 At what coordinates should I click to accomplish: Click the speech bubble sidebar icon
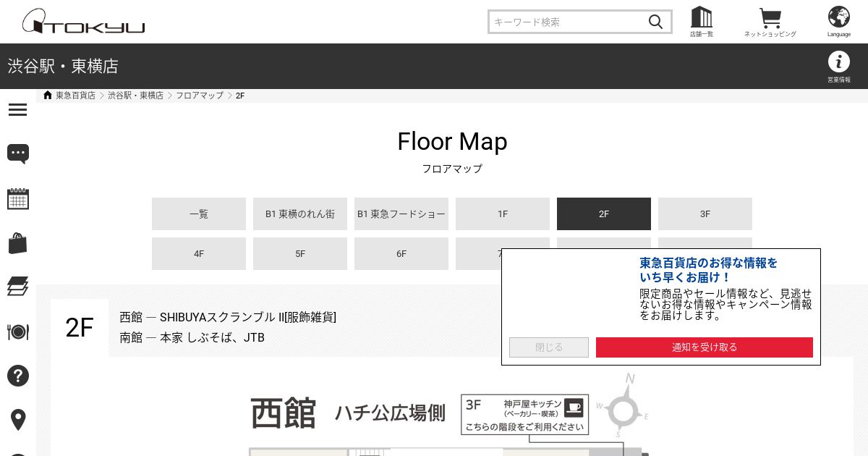pos(18,153)
